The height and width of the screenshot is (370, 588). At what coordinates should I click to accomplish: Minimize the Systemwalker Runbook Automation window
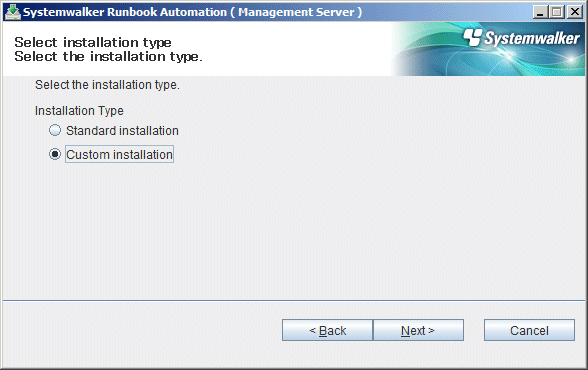(540, 12)
